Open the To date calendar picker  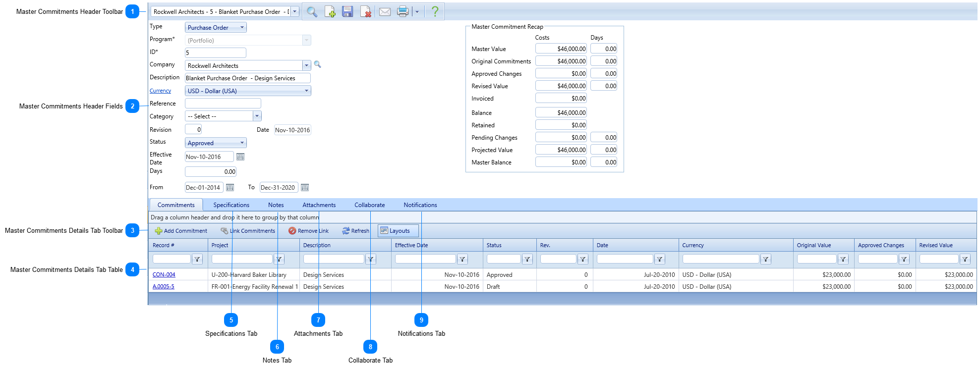click(x=305, y=187)
